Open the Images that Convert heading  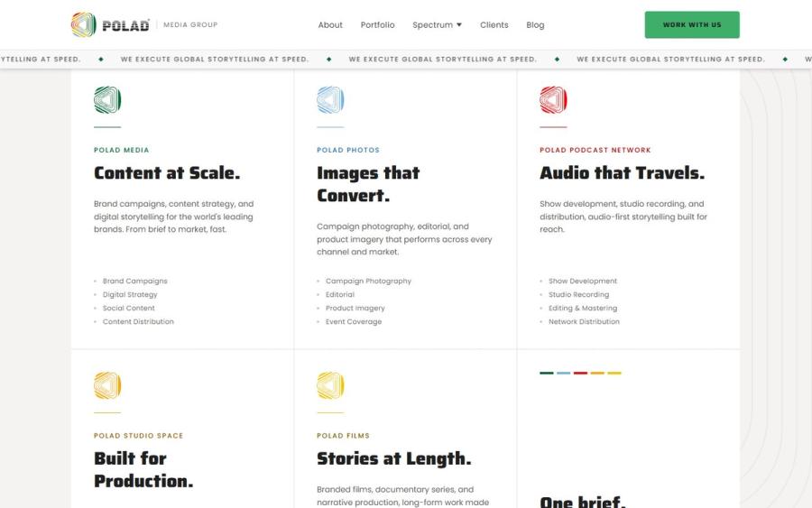[368, 184]
